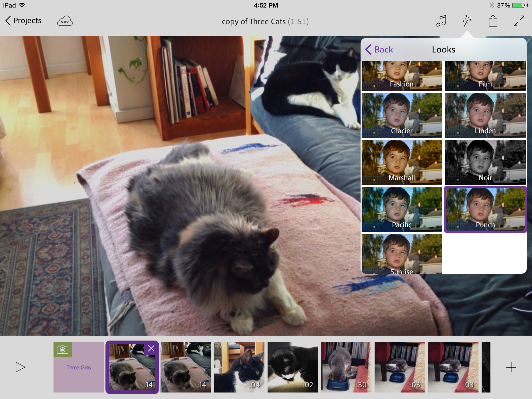This screenshot has height=399, width=532.
Task: Apply the Film look
Action: coord(485,76)
